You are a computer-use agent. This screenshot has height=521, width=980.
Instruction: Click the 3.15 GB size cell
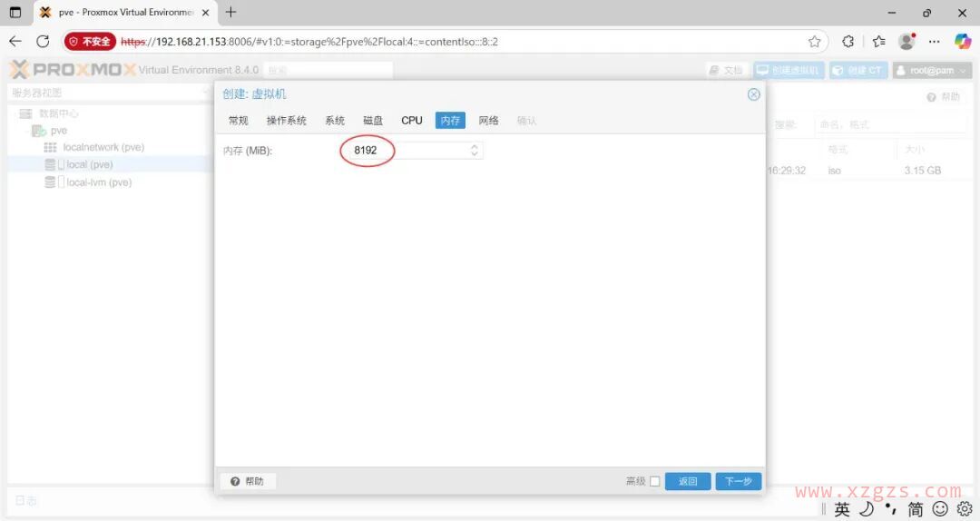coord(922,171)
